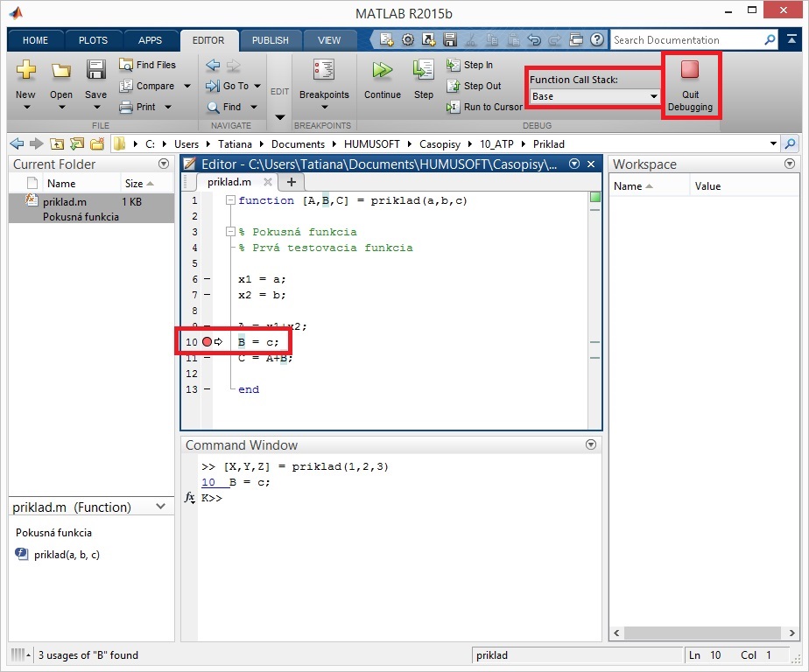
Task: Toggle the breakpoint on line 10
Action: tap(207, 341)
